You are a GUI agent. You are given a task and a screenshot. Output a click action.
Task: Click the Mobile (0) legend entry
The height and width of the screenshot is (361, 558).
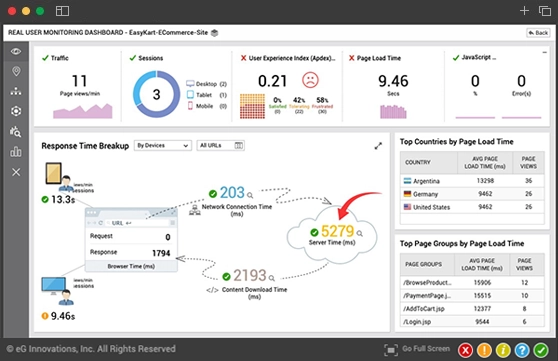tap(206, 106)
